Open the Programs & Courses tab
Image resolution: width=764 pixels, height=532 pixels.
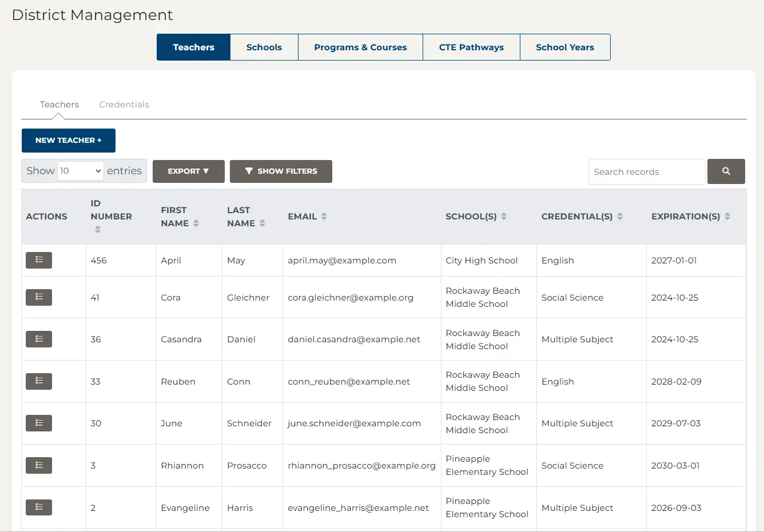[x=360, y=47]
